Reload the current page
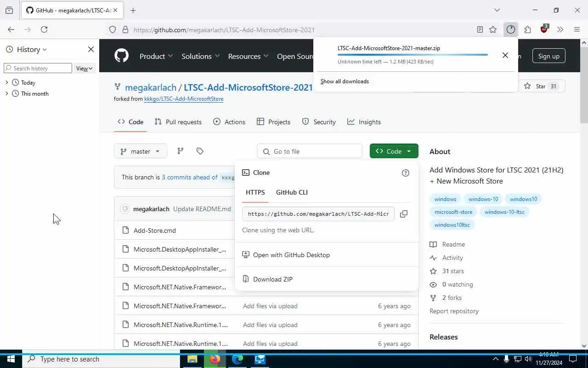Image resolution: width=588 pixels, height=368 pixels. [x=44, y=29]
